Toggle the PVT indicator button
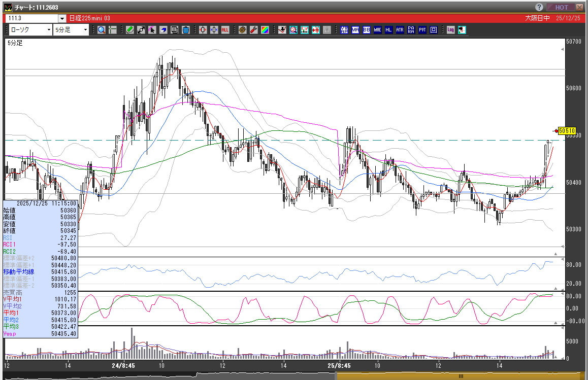The height and width of the screenshot is (380, 588). (x=422, y=30)
